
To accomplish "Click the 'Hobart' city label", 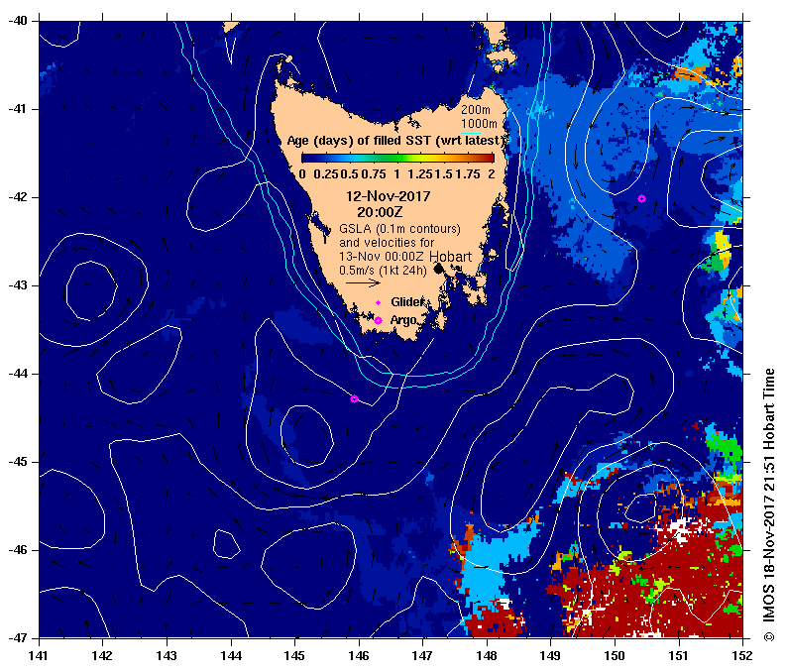I will coord(451,257).
